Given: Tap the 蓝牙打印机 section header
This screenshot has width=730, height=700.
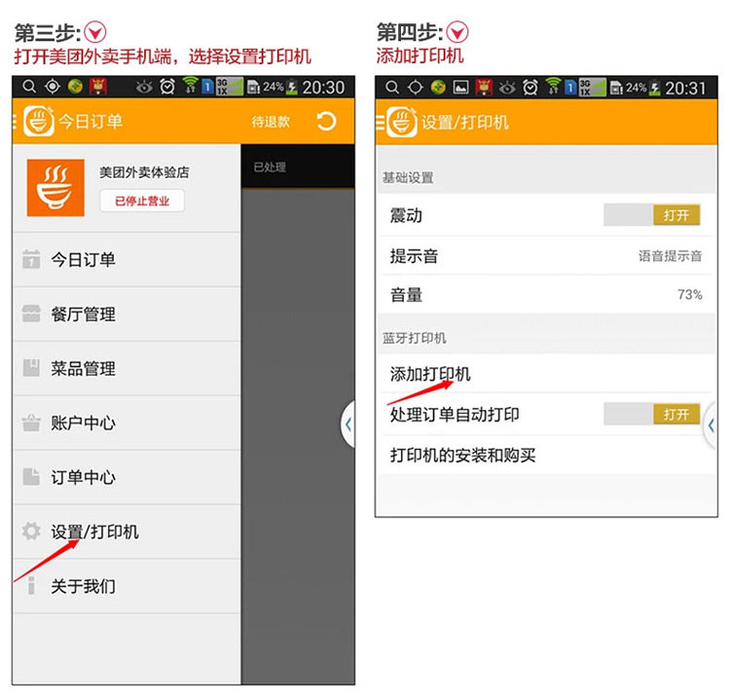Looking at the screenshot, I should [415, 338].
